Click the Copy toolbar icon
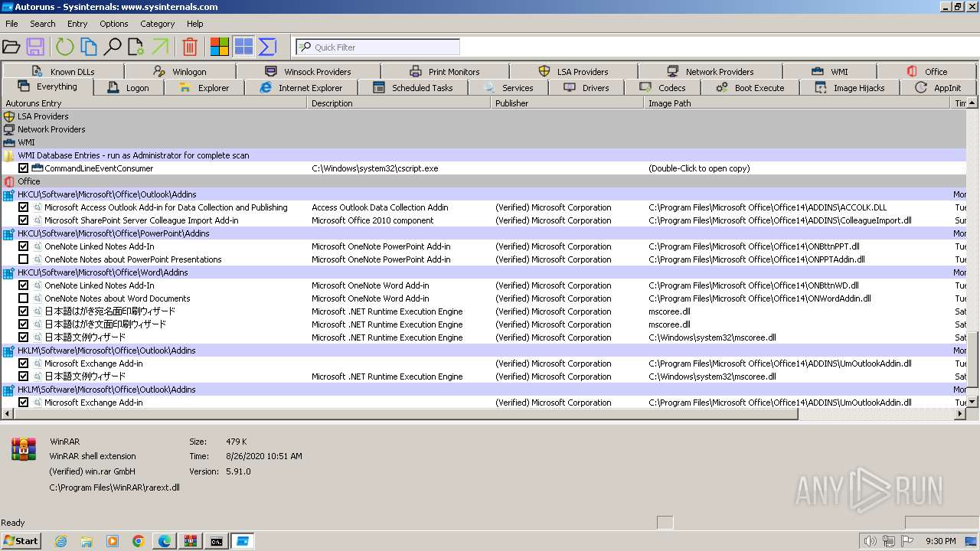This screenshot has width=980, height=551. point(89,47)
